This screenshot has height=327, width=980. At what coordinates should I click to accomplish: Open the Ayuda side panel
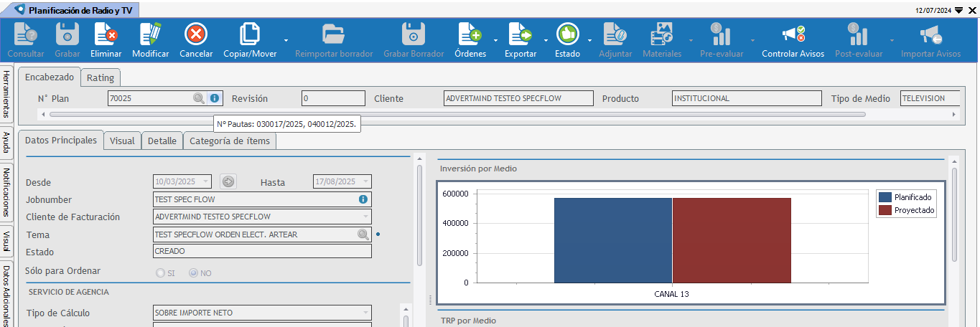coord(6,142)
